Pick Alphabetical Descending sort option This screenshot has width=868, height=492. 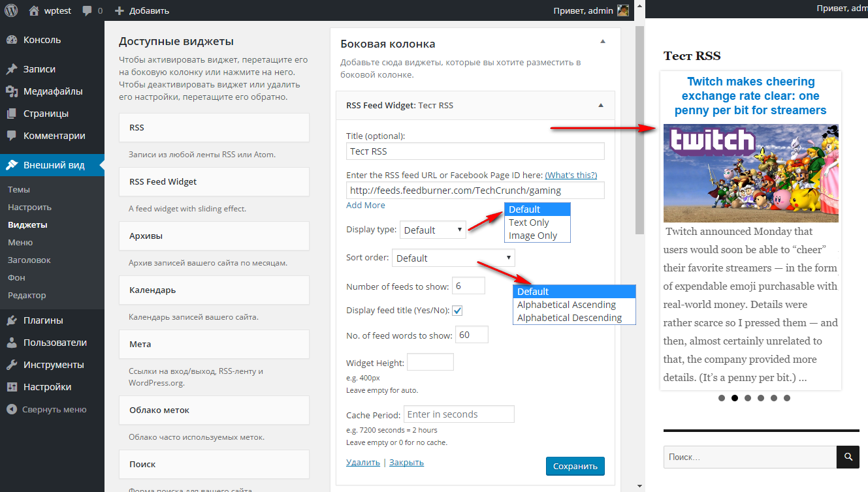574,318
